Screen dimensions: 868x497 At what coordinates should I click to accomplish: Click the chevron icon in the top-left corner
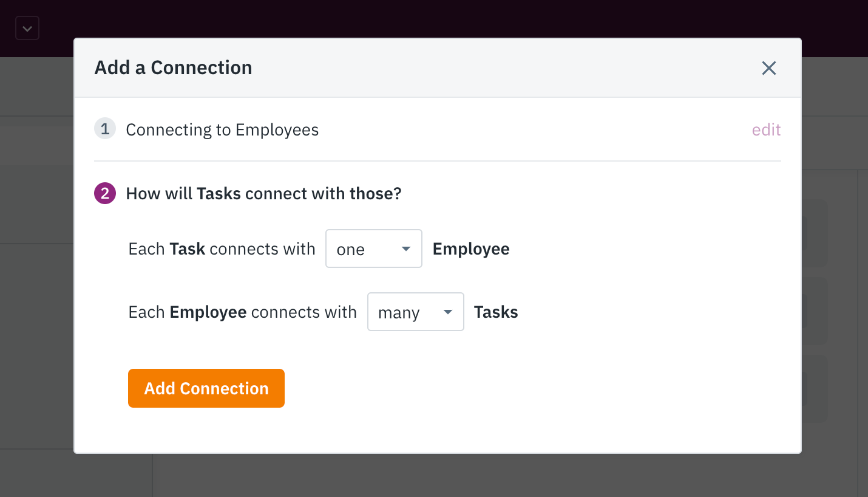coord(27,27)
